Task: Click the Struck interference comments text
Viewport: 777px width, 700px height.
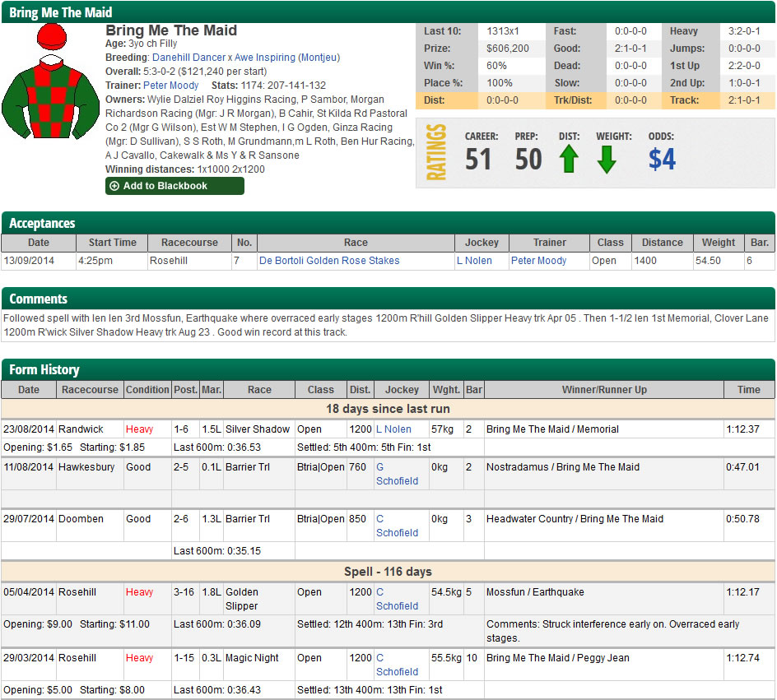Action: pyautogui.click(x=612, y=631)
